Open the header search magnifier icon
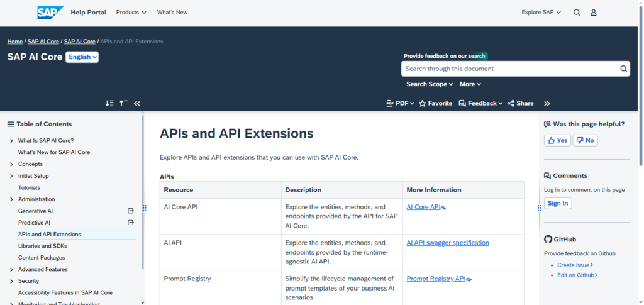644x305 pixels. click(x=577, y=13)
